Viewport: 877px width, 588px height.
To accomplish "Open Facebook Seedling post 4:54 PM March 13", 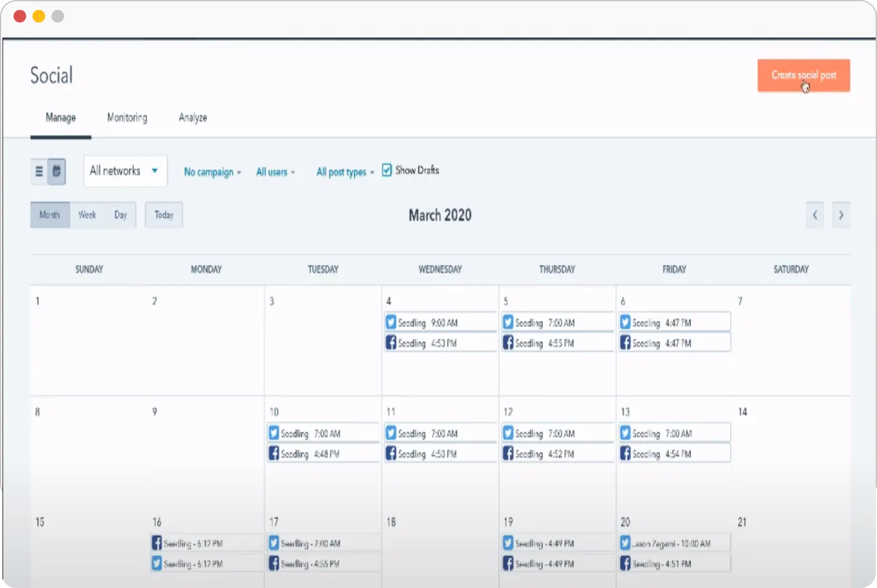I will pyautogui.click(x=674, y=454).
